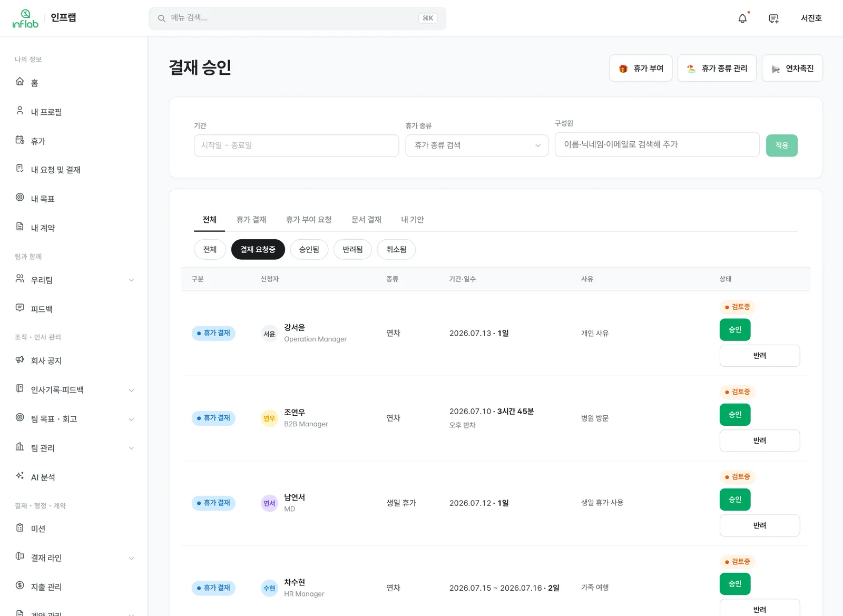Open 내 계약 document icon

(x=20, y=227)
